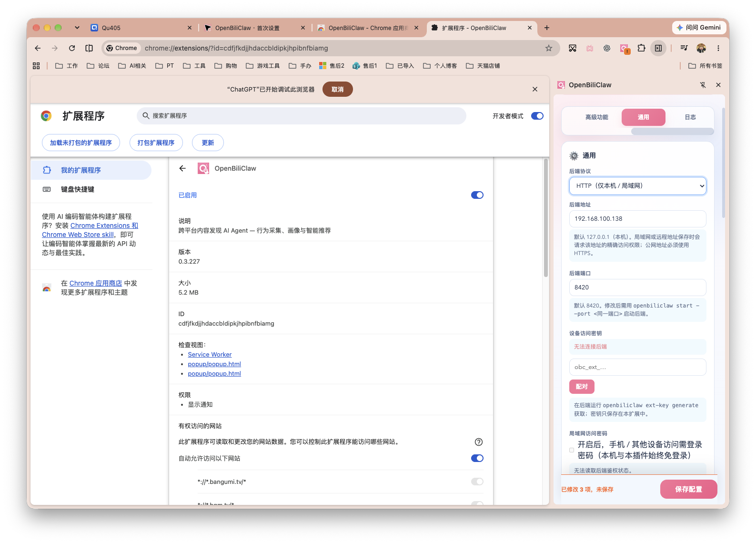Toggle developer mode switch
This screenshot has height=544, width=756.
(x=537, y=116)
